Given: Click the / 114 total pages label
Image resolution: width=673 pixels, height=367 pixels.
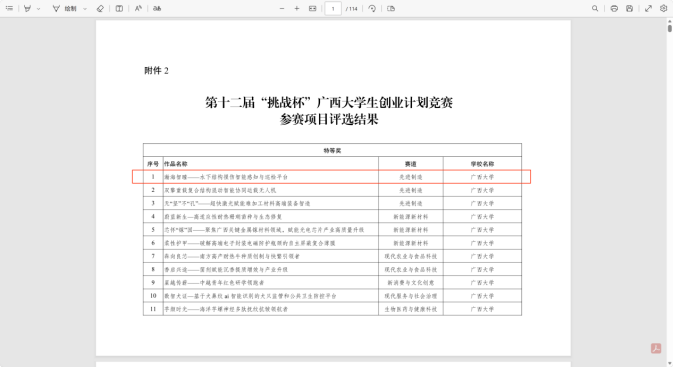Looking at the screenshot, I should pyautogui.click(x=352, y=9).
